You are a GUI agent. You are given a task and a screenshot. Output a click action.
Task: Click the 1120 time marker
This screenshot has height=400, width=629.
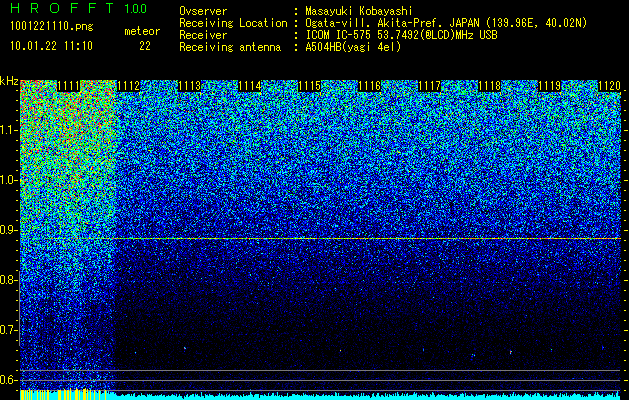coord(609,86)
